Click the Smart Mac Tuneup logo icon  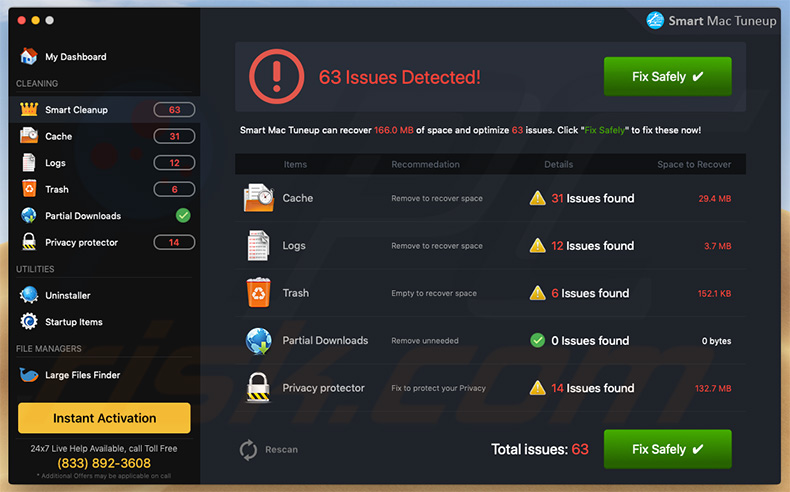coord(655,21)
